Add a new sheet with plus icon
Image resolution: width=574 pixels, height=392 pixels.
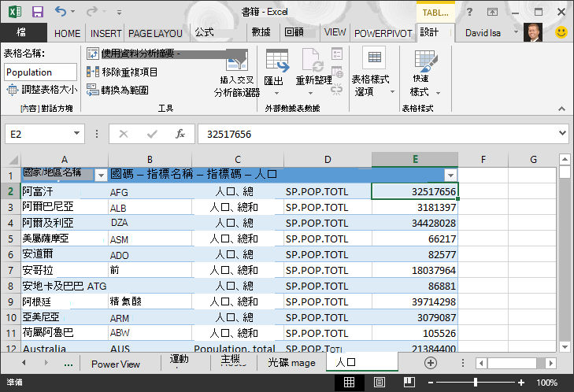[431, 363]
